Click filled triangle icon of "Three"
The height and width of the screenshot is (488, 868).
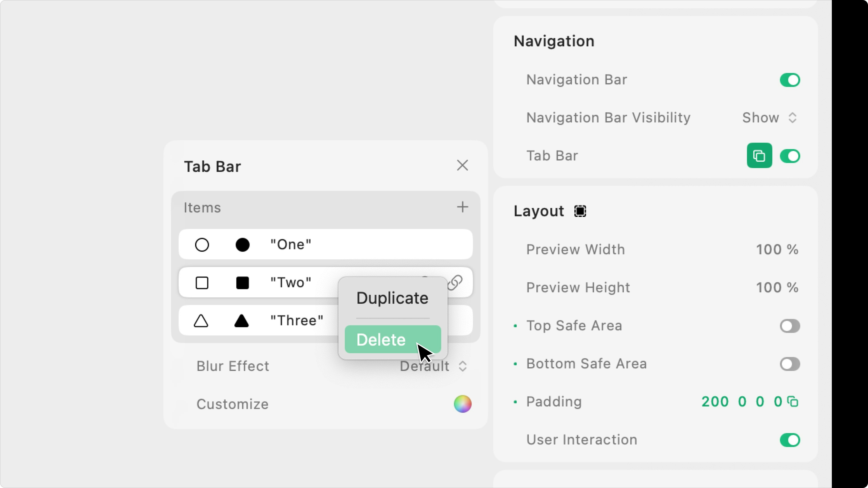coord(241,321)
